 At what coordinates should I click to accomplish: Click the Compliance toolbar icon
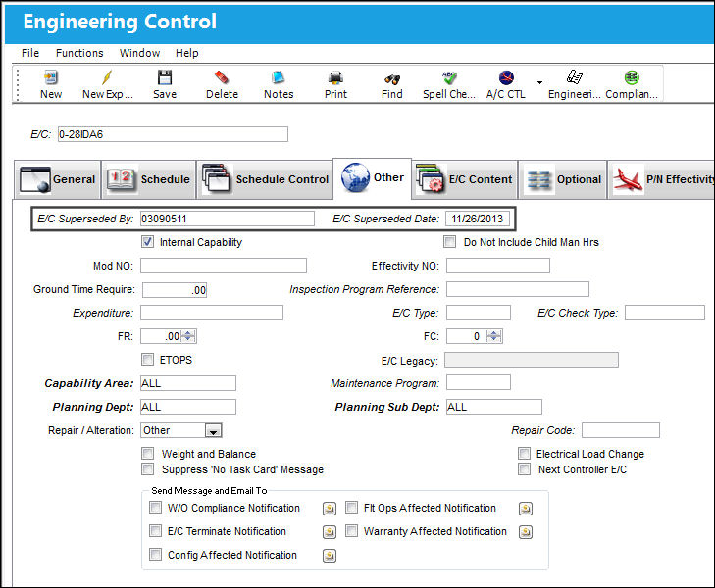632,77
